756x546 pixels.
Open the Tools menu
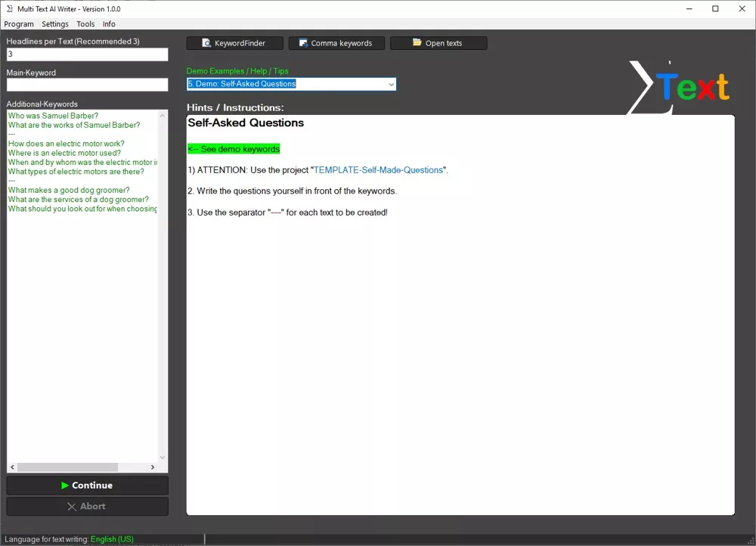[85, 23]
